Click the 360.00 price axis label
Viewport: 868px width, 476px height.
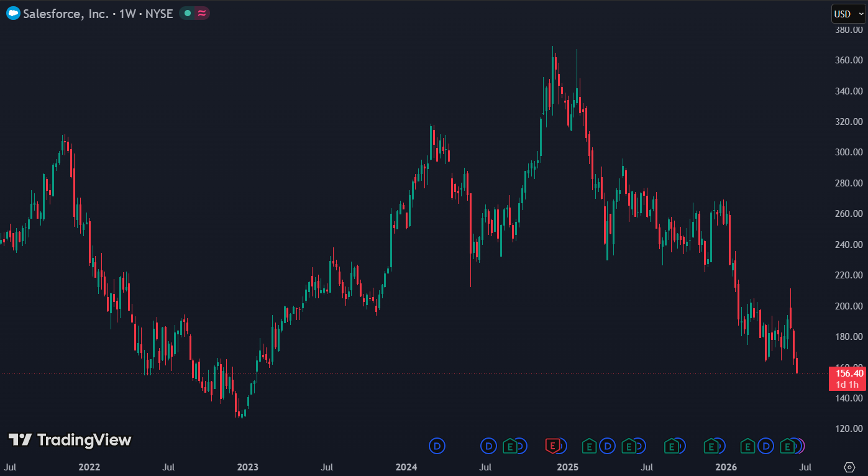(x=849, y=60)
